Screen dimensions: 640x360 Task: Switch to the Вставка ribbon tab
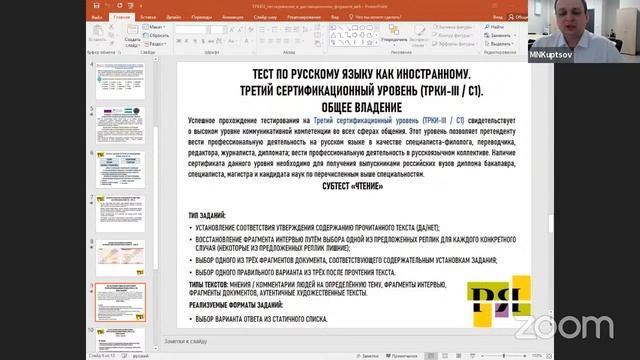point(148,17)
